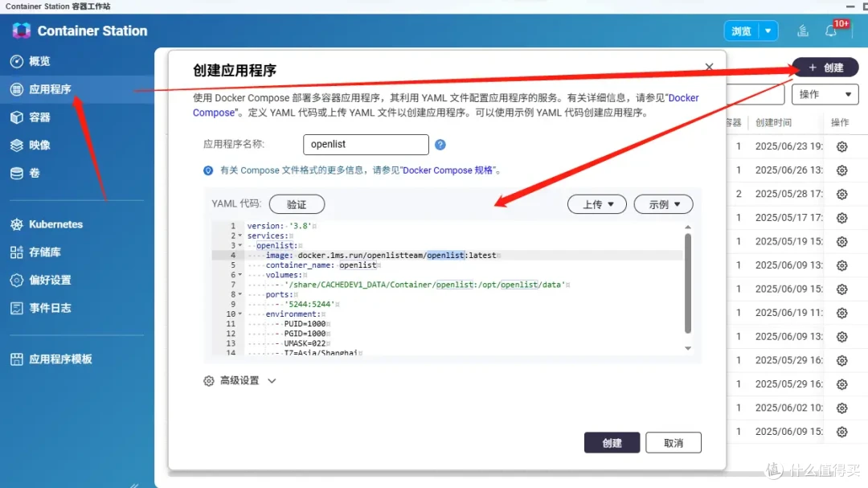Click the help question mark icon beside name field
Viewport: 868px width, 488px height.
coord(440,145)
